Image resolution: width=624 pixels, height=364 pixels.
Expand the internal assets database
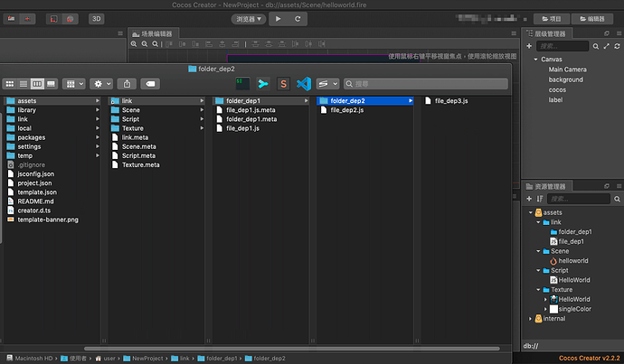point(531,319)
